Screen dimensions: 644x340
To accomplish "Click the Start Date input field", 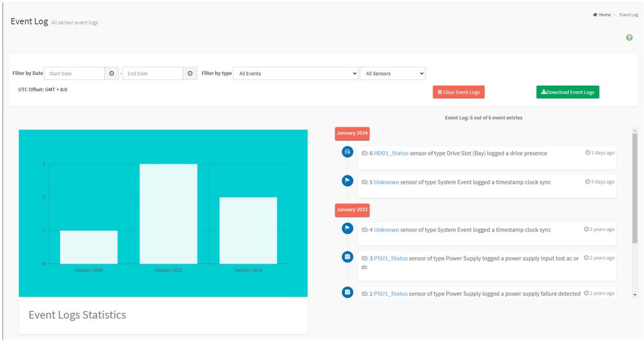I will tap(75, 73).
